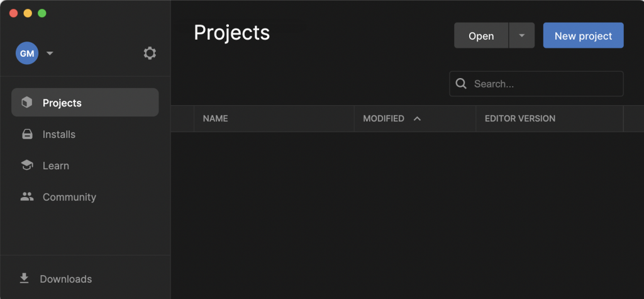The height and width of the screenshot is (299, 644).
Task: Toggle the Modified sort direction arrow
Action: (x=417, y=118)
